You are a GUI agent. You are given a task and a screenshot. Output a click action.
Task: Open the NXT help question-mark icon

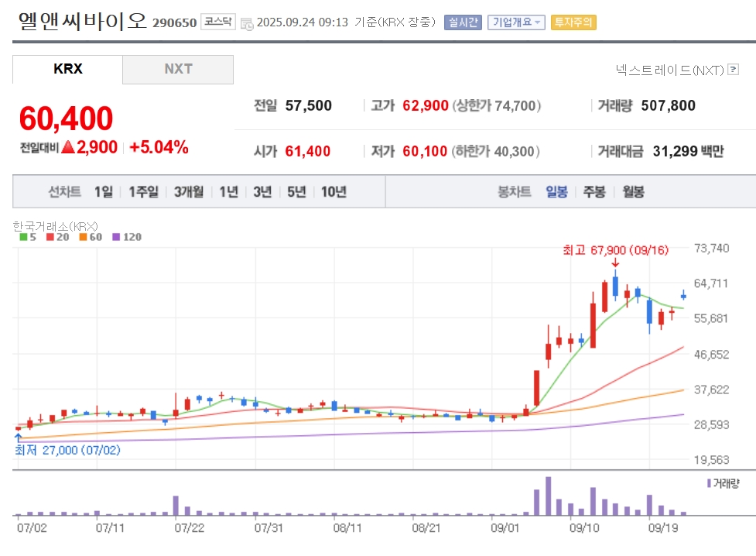point(734,70)
